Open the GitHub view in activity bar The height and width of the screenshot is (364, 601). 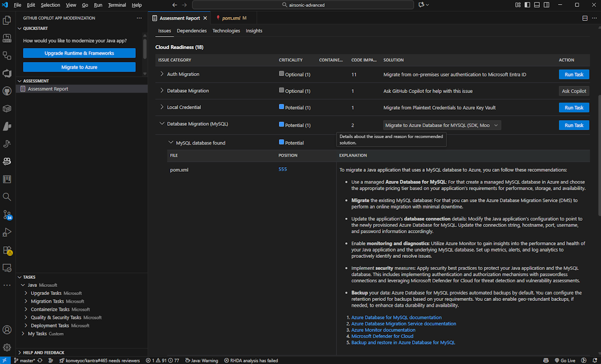[7, 91]
